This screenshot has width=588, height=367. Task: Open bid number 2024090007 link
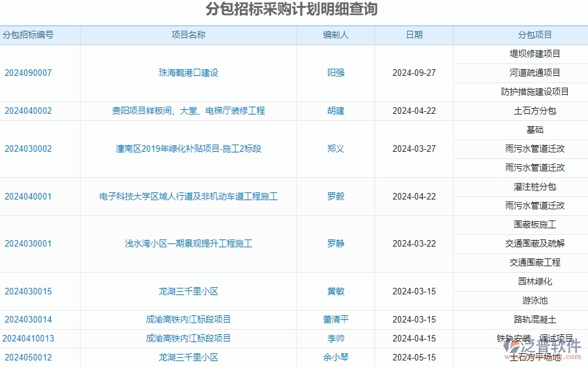coord(28,73)
